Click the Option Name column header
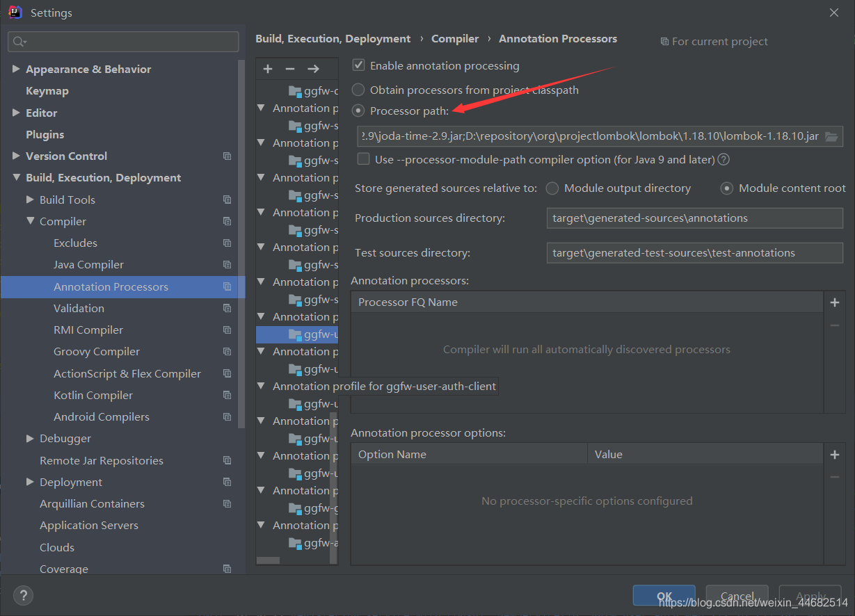The image size is (855, 616). [x=470, y=455]
